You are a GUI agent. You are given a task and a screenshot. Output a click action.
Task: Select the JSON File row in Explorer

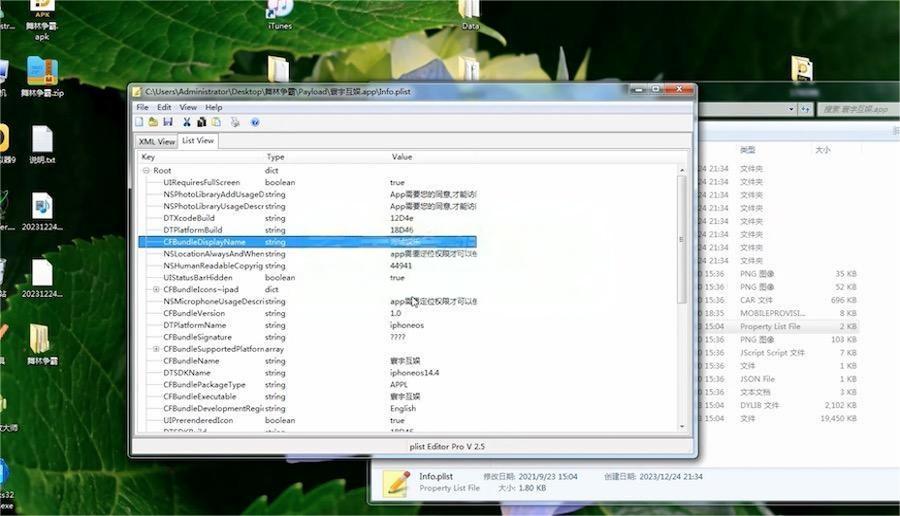779,379
